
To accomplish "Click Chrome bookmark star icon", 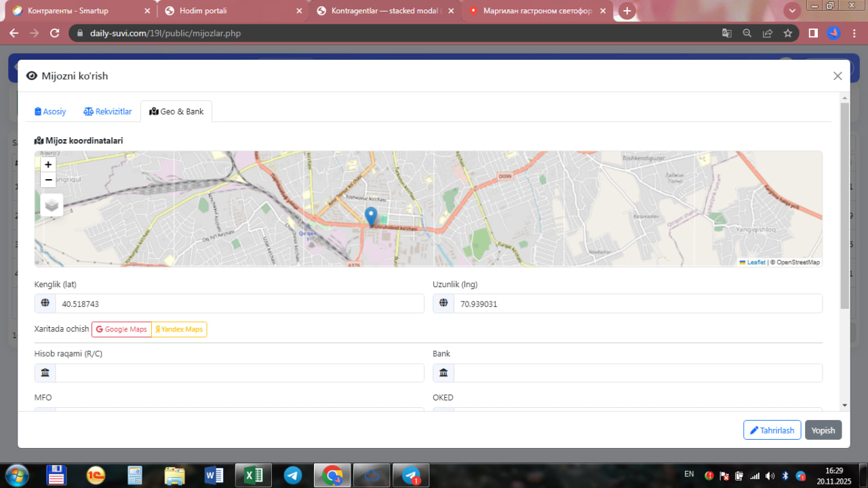I will pos(787,33).
